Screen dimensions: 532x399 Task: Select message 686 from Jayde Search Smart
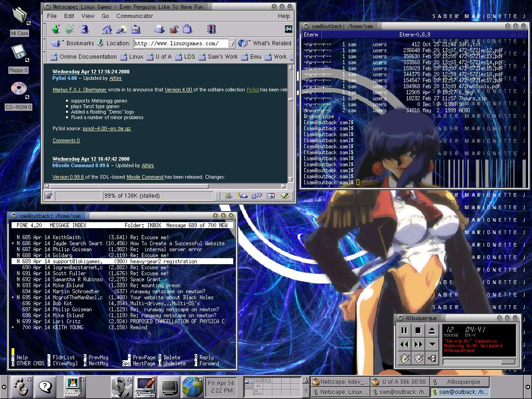(122, 243)
